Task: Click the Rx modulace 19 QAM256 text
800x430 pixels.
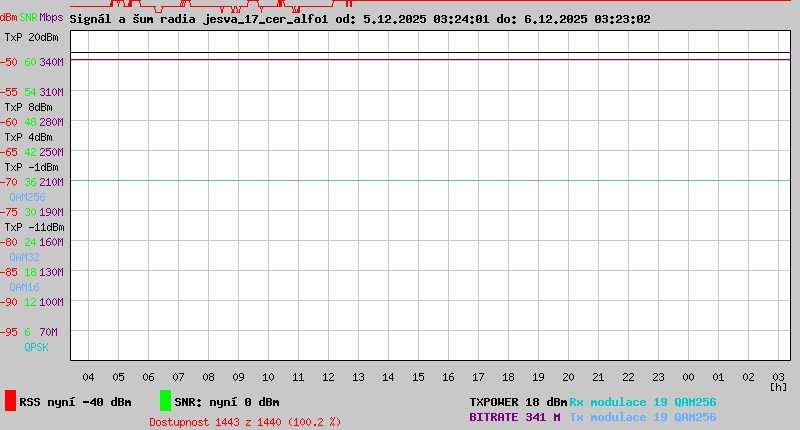Action: [642, 402]
